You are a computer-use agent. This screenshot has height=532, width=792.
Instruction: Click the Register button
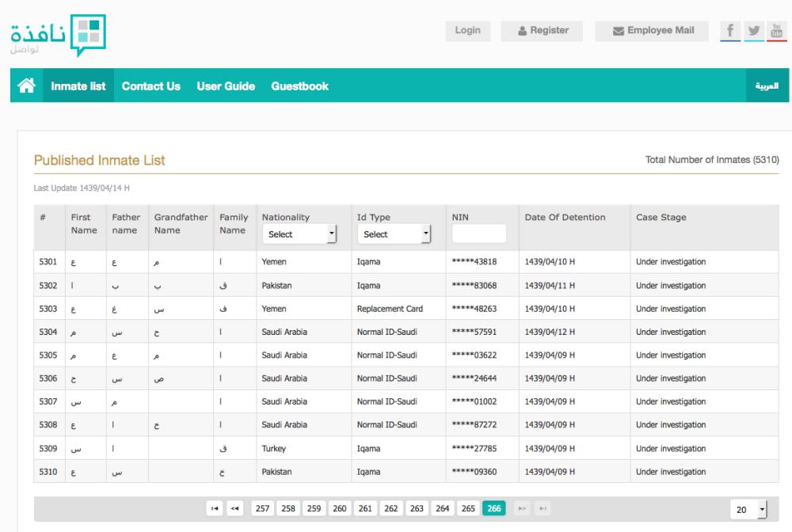[x=542, y=30]
